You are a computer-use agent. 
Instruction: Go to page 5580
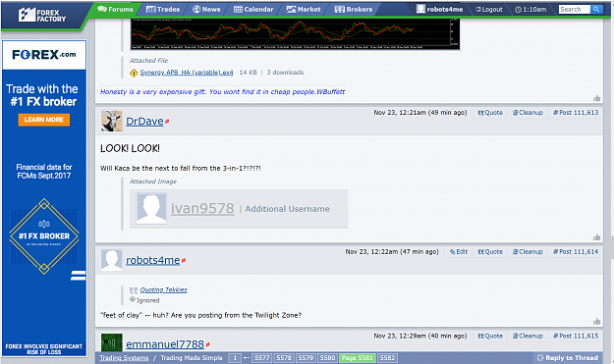click(x=327, y=358)
